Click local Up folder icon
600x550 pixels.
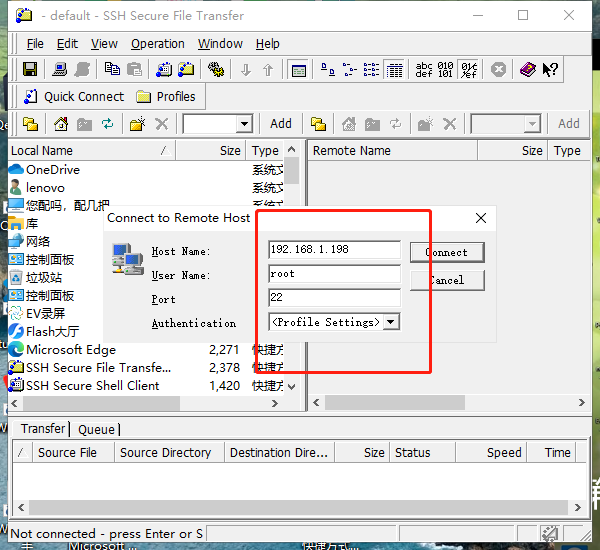tap(30, 124)
